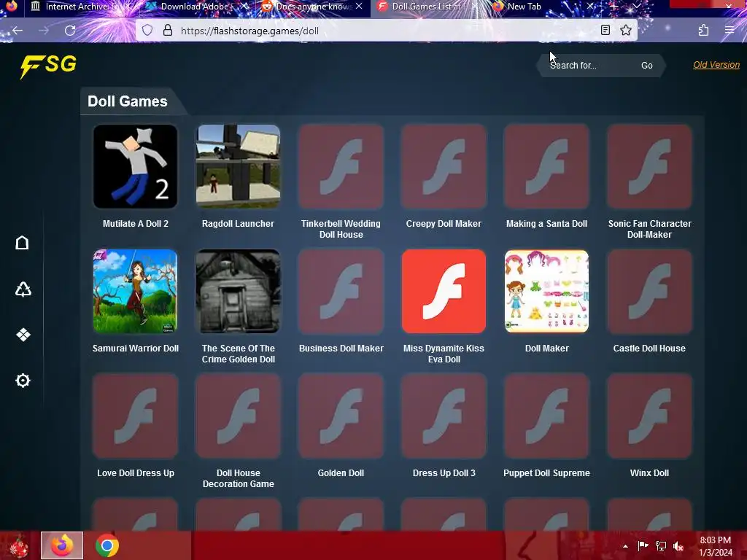The image size is (747, 560).
Task: Click the browser forward arrow
Action: pos(44,31)
